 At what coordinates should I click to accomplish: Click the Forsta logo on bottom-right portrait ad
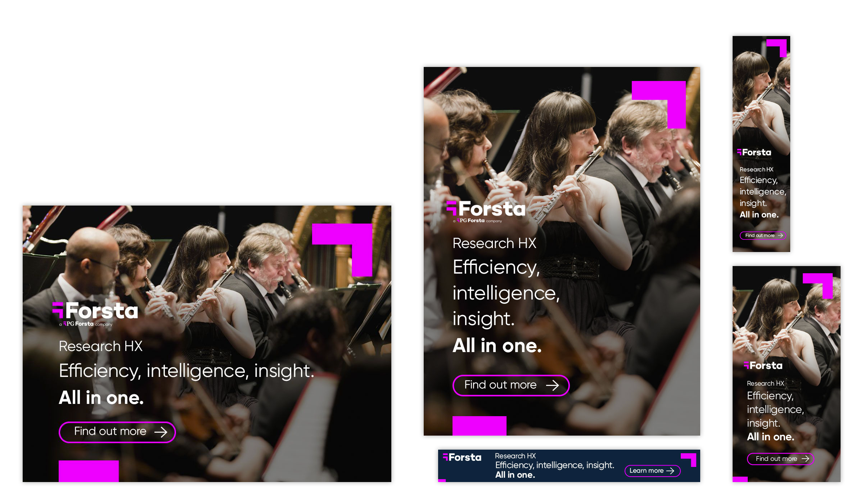point(763,366)
